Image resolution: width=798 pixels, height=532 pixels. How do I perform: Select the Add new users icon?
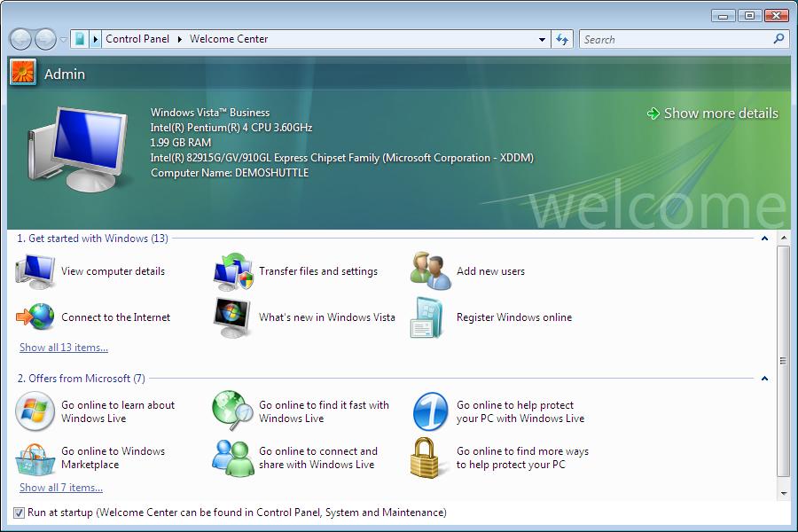coord(431,270)
